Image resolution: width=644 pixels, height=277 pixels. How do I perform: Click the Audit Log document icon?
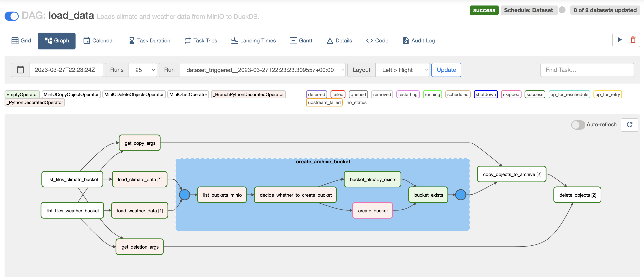point(405,41)
